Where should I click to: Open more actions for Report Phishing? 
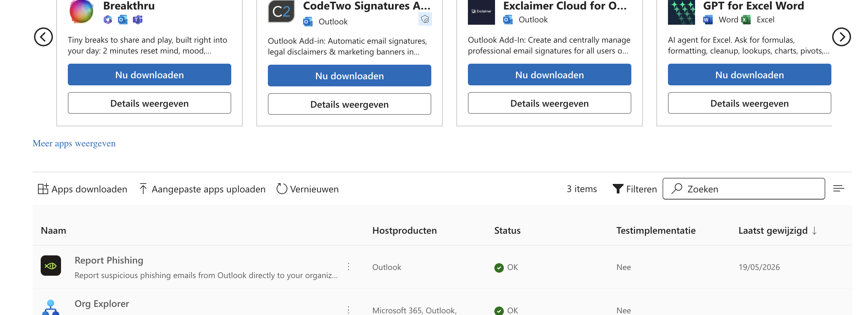349,267
